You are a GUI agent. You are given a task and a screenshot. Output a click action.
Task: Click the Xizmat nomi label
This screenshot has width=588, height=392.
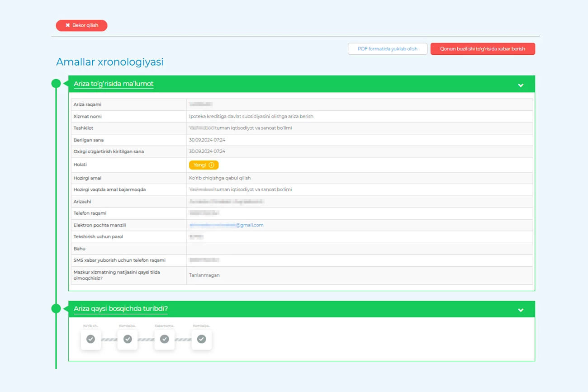[87, 116]
